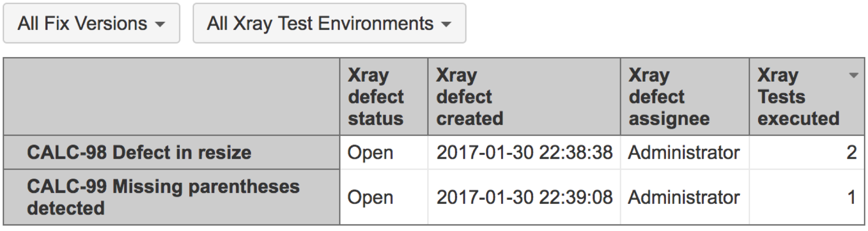Click the caret arrow beside All Fix Versions
The width and height of the screenshot is (868, 231).
pos(160,25)
